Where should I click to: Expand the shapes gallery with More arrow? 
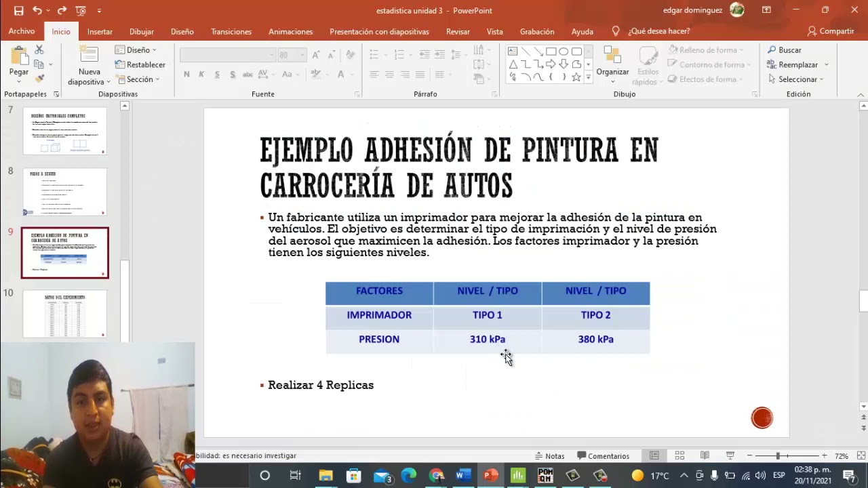coord(588,78)
